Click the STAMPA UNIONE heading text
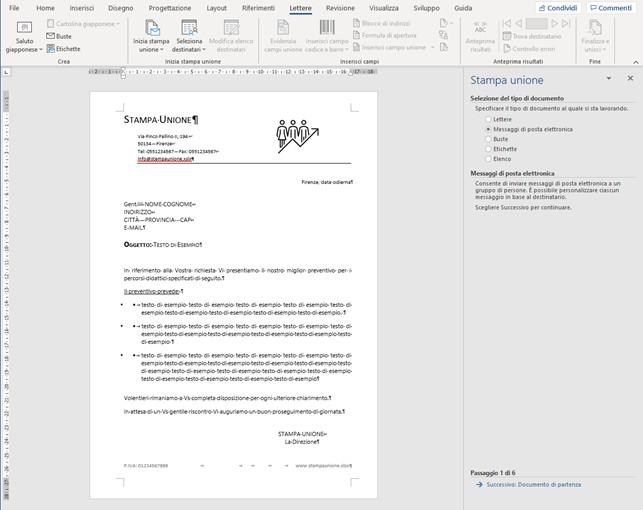The image size is (643, 510). (157, 120)
